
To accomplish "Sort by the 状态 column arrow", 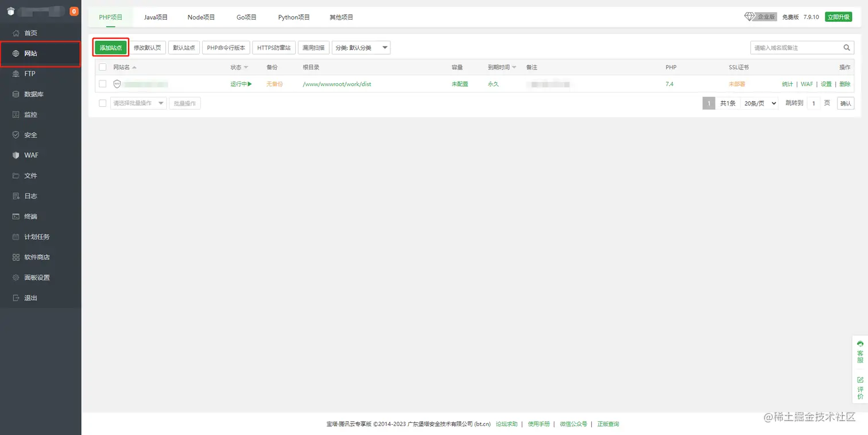I will pyautogui.click(x=246, y=68).
